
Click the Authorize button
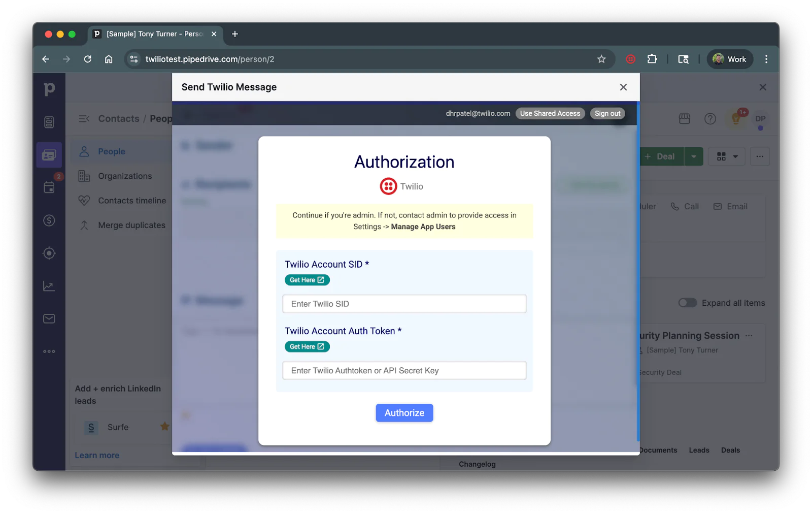point(404,412)
